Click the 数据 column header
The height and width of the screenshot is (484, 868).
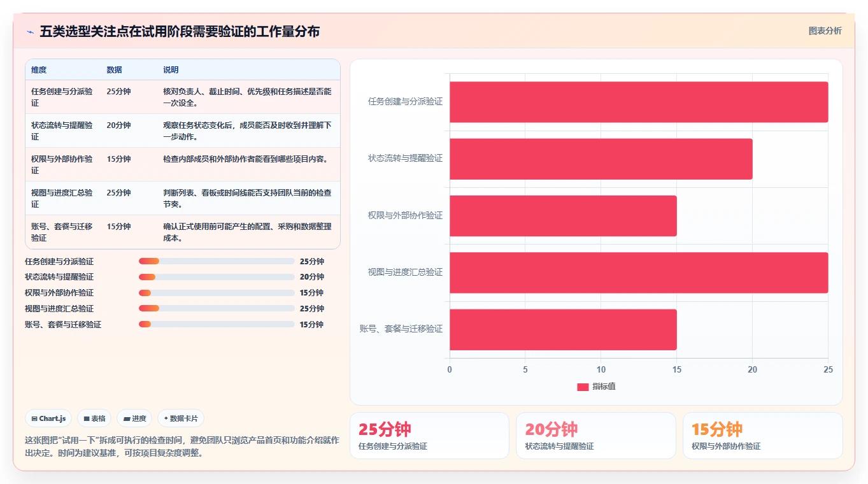[x=115, y=69]
